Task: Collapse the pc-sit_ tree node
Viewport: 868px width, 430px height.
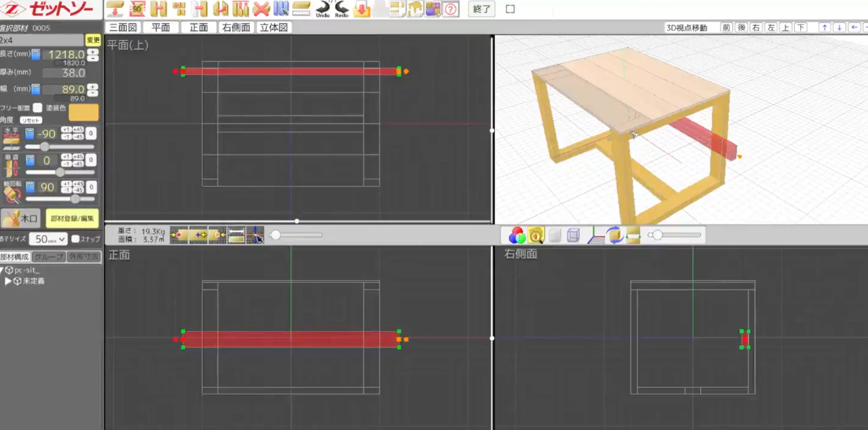Action: click(x=3, y=270)
